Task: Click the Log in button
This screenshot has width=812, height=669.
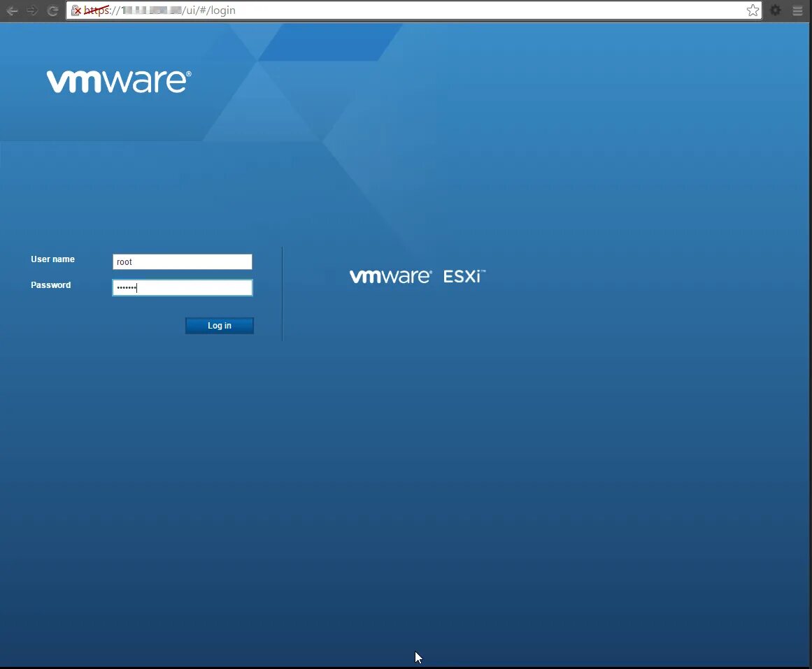Action: [220, 325]
